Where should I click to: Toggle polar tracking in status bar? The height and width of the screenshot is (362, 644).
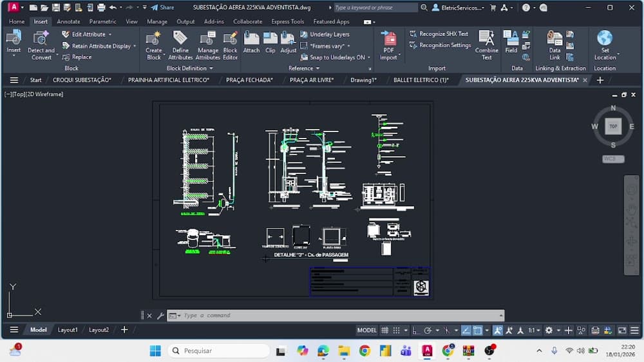428,330
